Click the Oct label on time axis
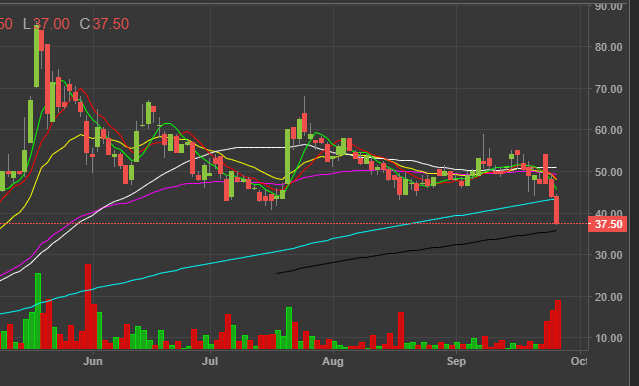Viewport: 639px width, 386px height. (579, 362)
